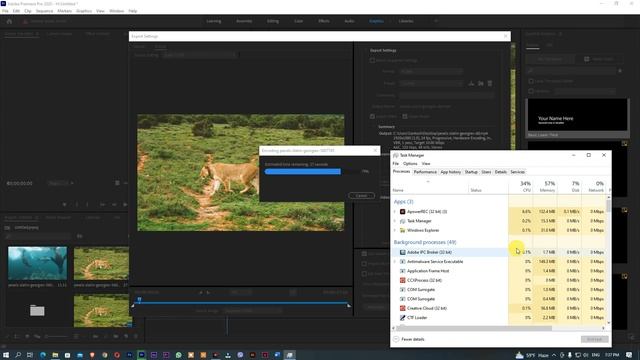Toggle the Export Video checkbox
This screenshot has width=640, height=360.
372,116
